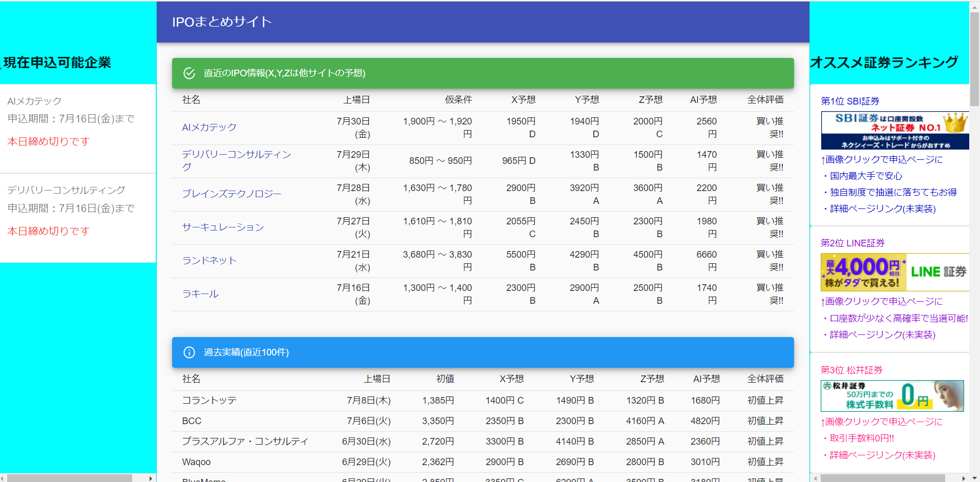Open the ランドネット link
980x482 pixels.
pos(209,261)
